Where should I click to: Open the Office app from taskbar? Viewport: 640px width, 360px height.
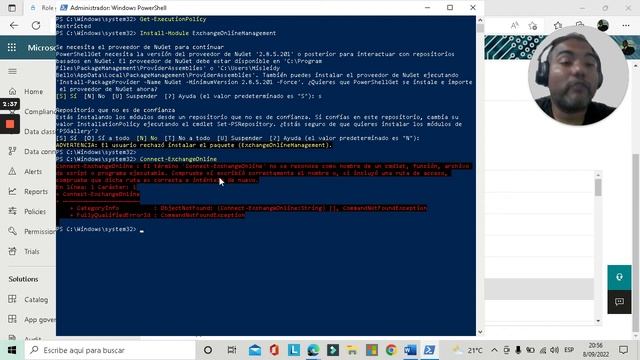point(274,350)
